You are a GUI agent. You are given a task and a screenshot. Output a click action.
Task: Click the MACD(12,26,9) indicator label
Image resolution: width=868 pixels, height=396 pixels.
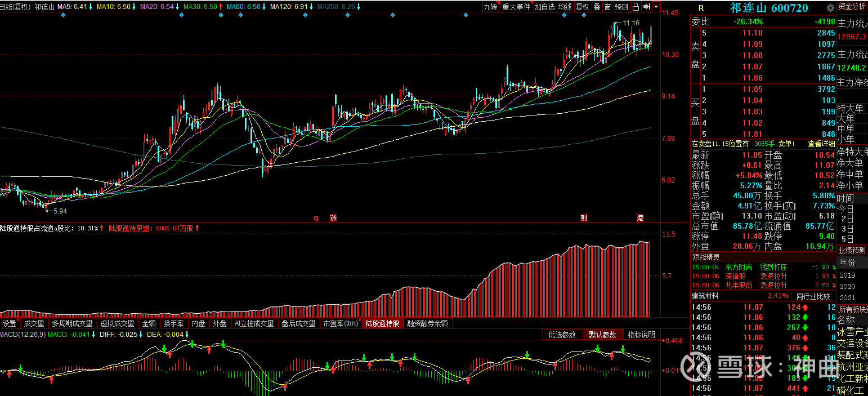coord(23,335)
